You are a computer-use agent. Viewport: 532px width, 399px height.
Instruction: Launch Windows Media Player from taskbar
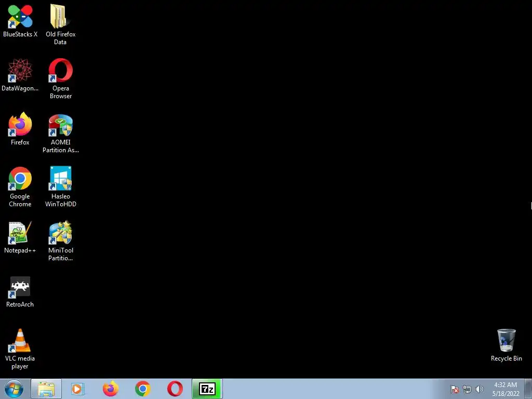[78, 389]
